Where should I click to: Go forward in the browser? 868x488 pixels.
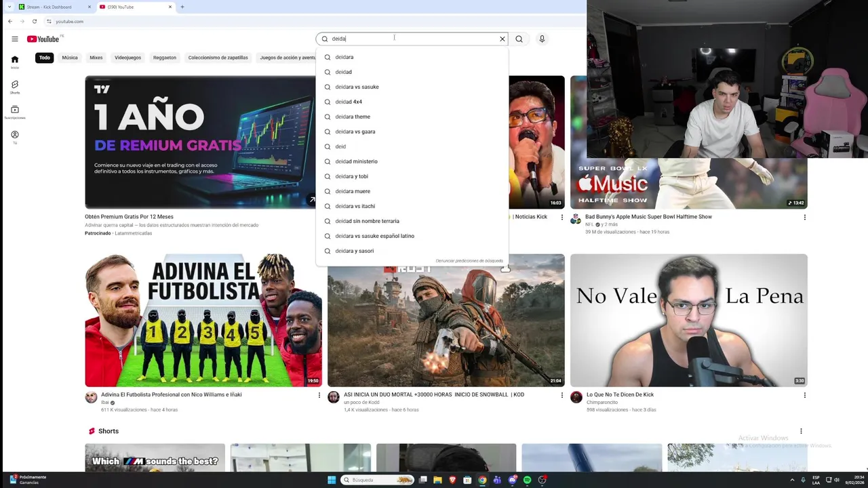(22, 21)
